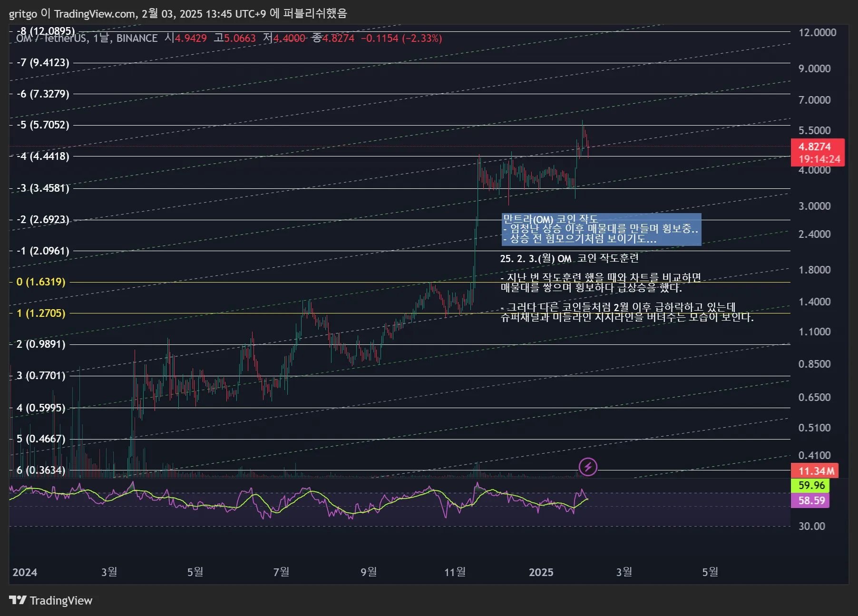Click the purple lightning bolt event icon
The width and height of the screenshot is (858, 616).
(588, 467)
